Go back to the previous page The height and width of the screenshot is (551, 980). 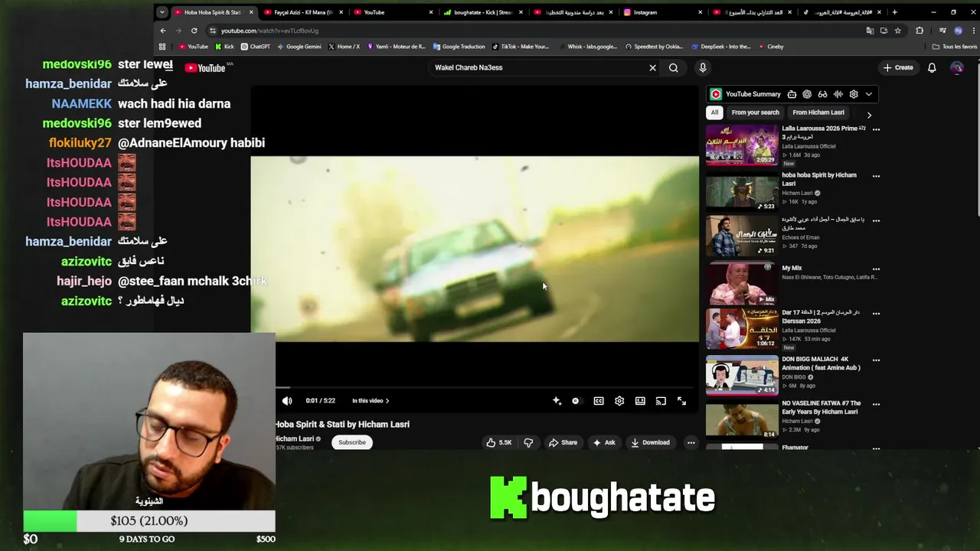pos(162,31)
